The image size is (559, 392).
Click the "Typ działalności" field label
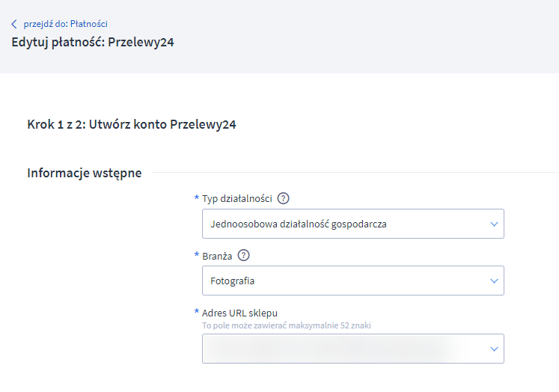[x=236, y=199]
